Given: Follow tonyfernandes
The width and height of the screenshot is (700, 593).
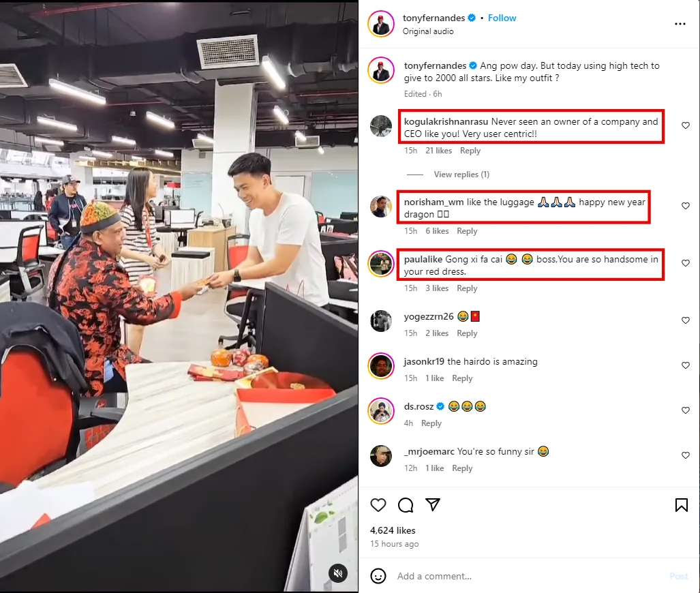Looking at the screenshot, I should pyautogui.click(x=502, y=18).
